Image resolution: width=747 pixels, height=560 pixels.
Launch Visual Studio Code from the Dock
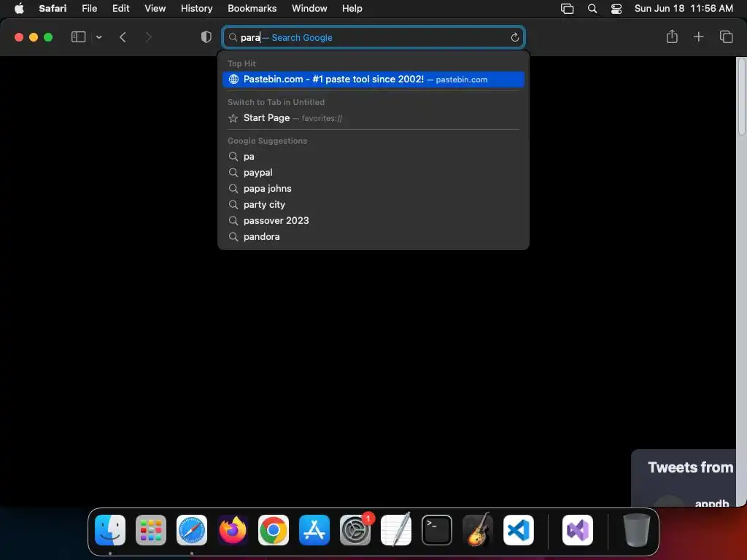coord(519,530)
